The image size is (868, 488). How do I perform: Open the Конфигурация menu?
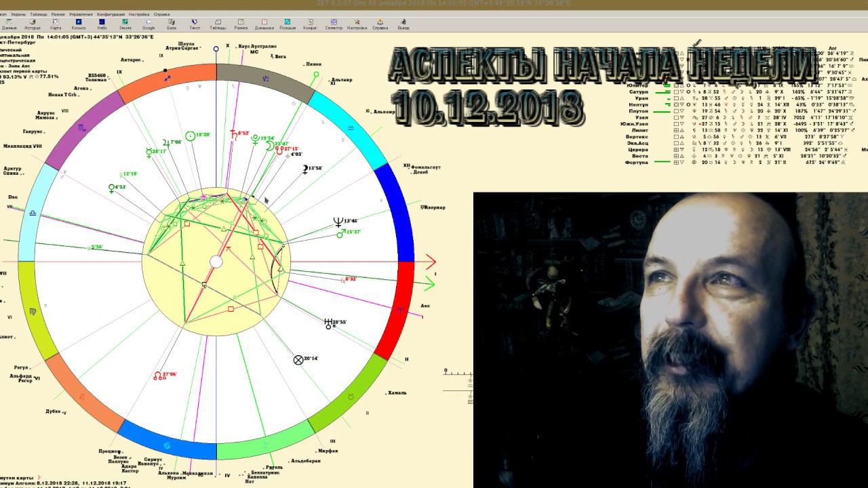pyautogui.click(x=111, y=14)
